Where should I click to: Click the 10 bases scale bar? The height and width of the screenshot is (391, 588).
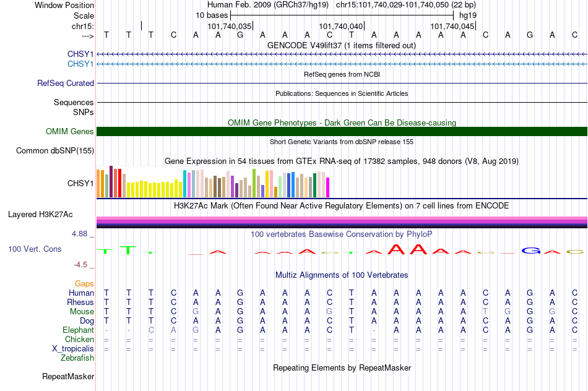tap(342, 15)
